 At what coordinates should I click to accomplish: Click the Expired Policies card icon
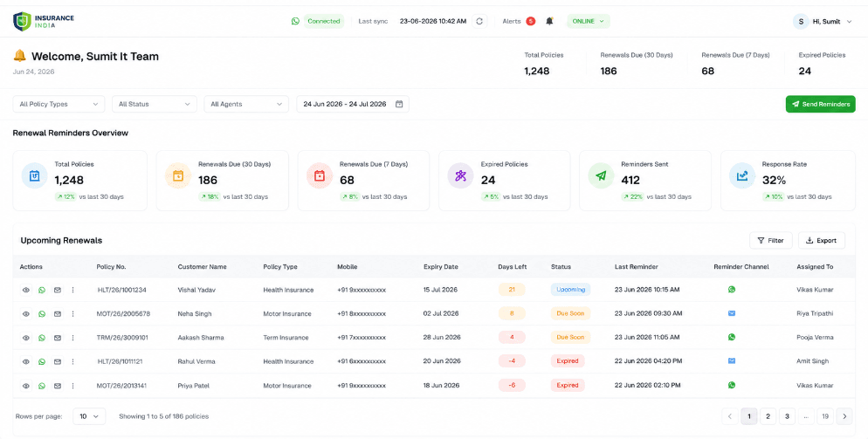460,175
